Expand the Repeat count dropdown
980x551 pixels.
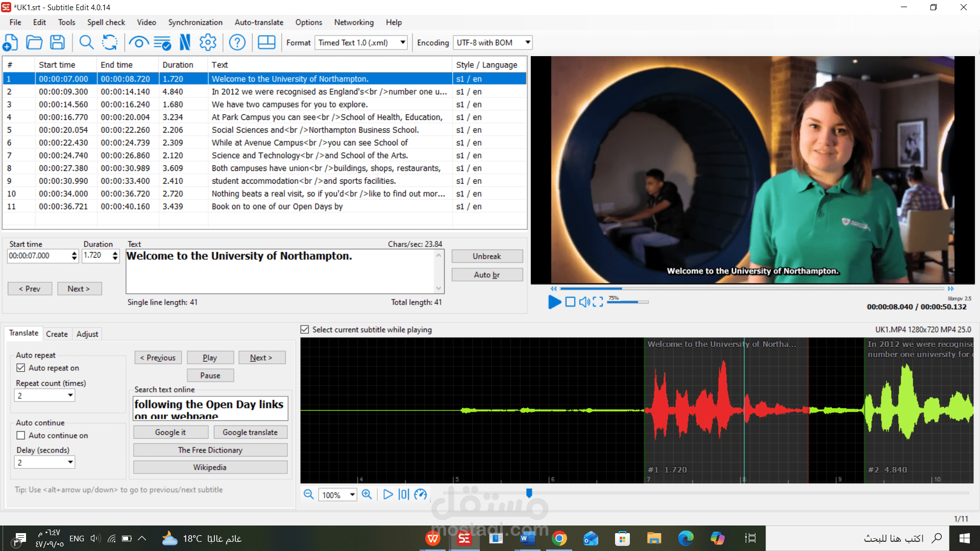coord(70,395)
